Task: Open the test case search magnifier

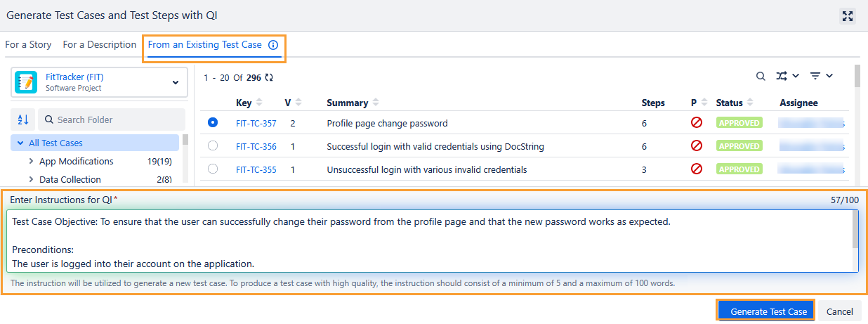Action: 761,76
